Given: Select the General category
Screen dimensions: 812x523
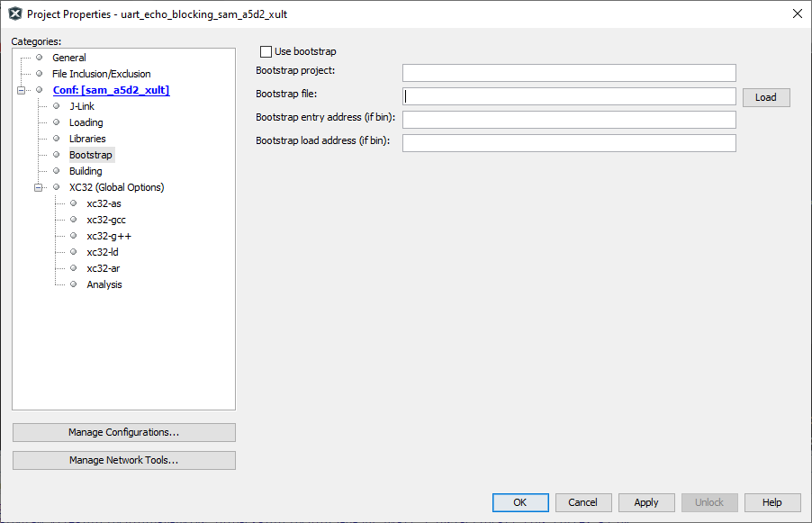Looking at the screenshot, I should pos(68,58).
